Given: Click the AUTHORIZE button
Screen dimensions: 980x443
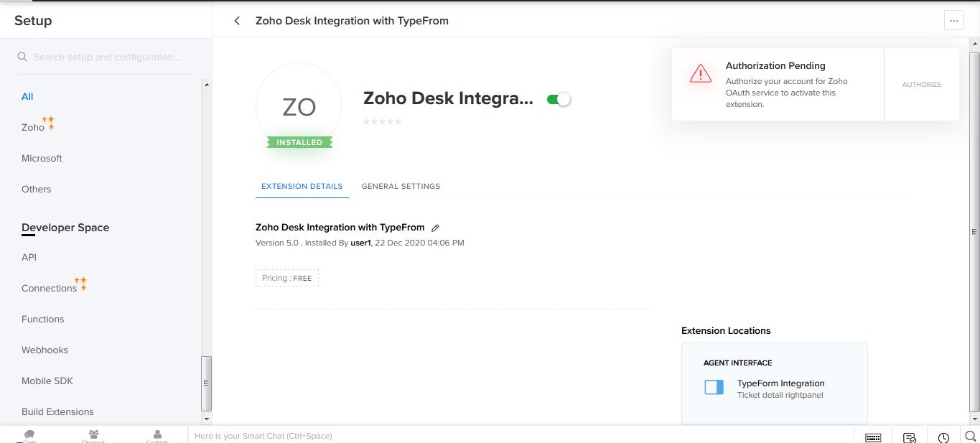Looking at the screenshot, I should (x=921, y=85).
